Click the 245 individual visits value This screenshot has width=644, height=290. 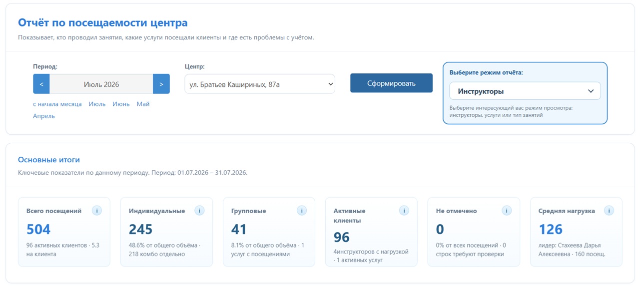click(x=141, y=229)
